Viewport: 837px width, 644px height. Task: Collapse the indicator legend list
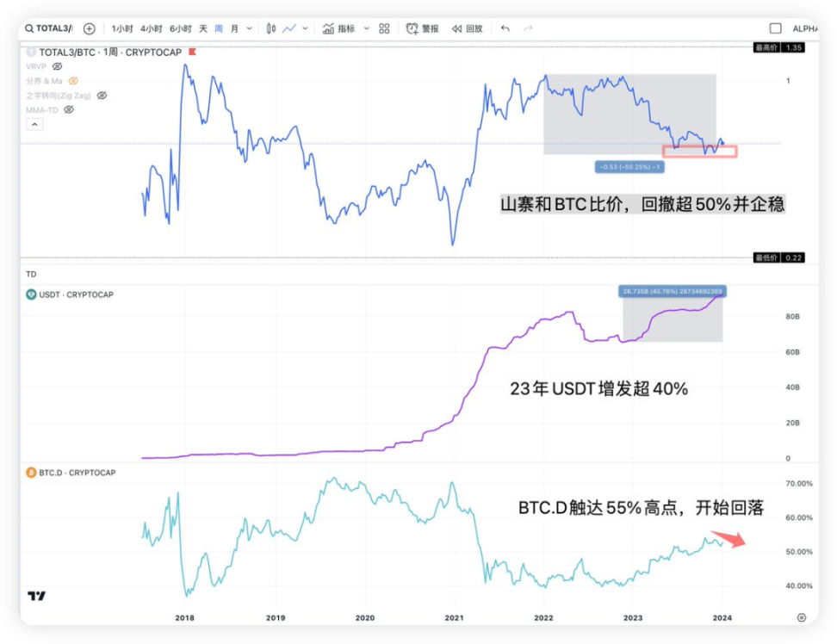(35, 124)
